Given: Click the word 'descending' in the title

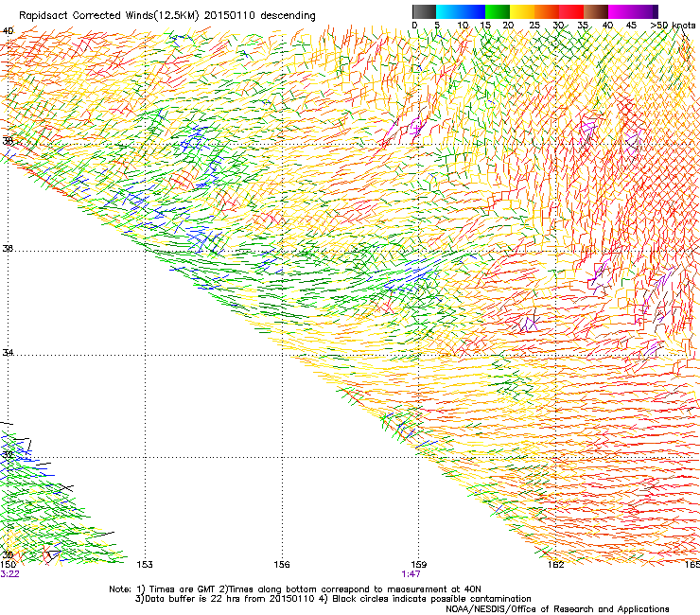Looking at the screenshot, I should [x=288, y=16].
